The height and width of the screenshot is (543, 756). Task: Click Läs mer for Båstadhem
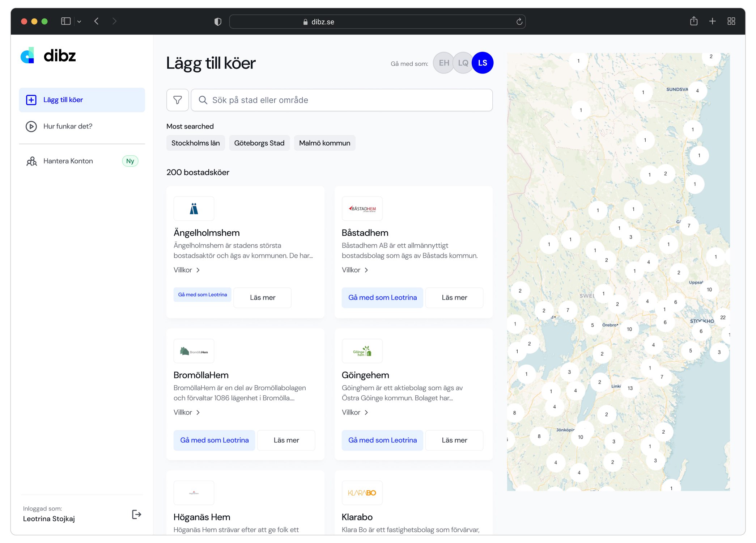click(x=454, y=298)
